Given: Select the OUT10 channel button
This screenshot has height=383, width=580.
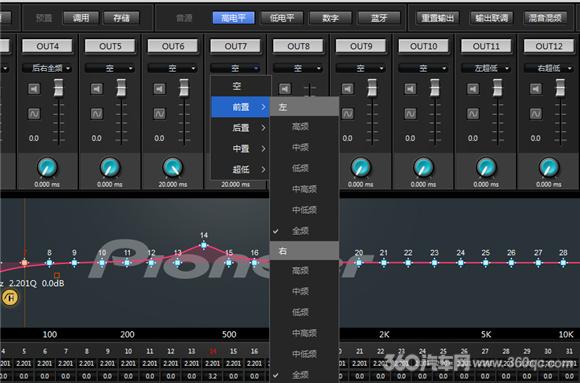Looking at the screenshot, I should pos(424,46).
